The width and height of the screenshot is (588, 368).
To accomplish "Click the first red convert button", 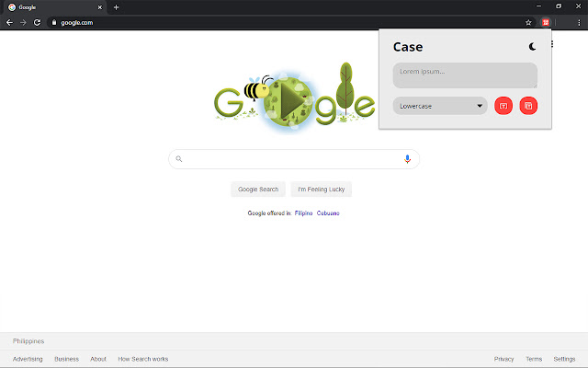I will (503, 106).
